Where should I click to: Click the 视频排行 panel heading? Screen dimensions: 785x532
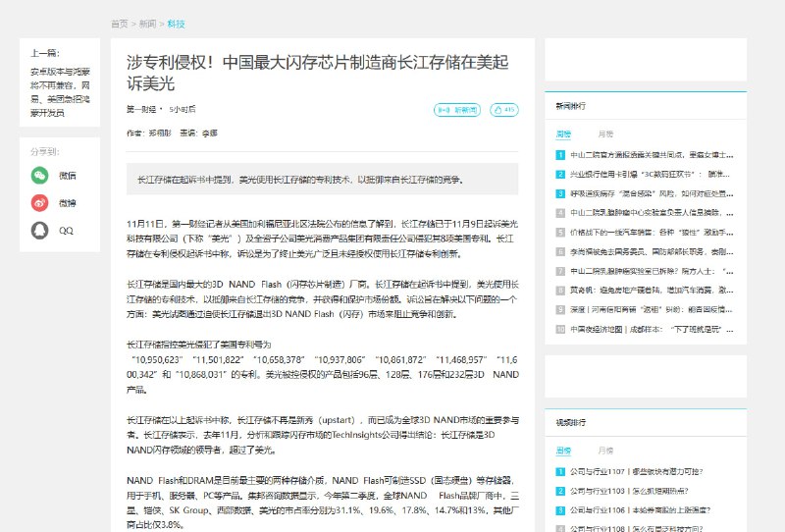point(571,423)
